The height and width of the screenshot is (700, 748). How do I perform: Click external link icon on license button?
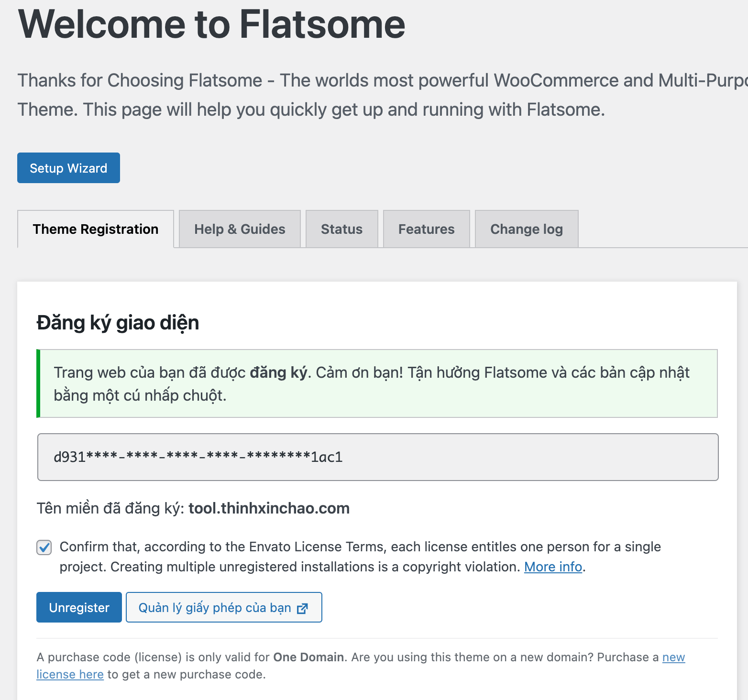coord(302,608)
